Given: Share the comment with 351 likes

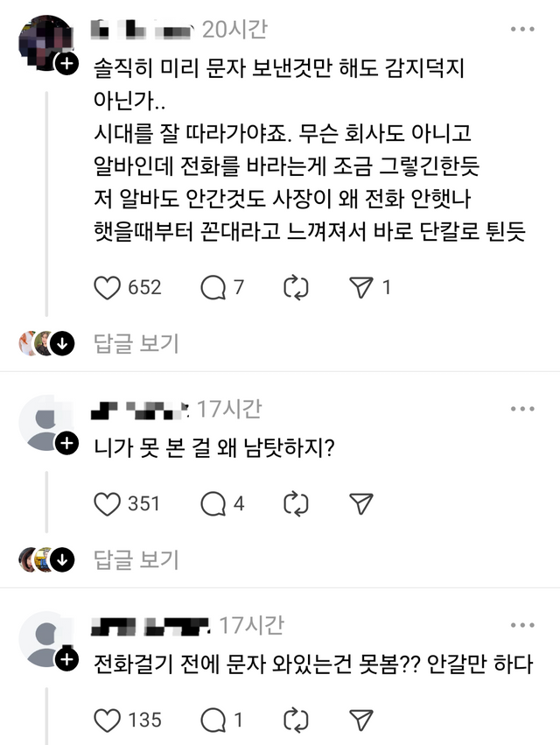Looking at the screenshot, I should 360,503.
